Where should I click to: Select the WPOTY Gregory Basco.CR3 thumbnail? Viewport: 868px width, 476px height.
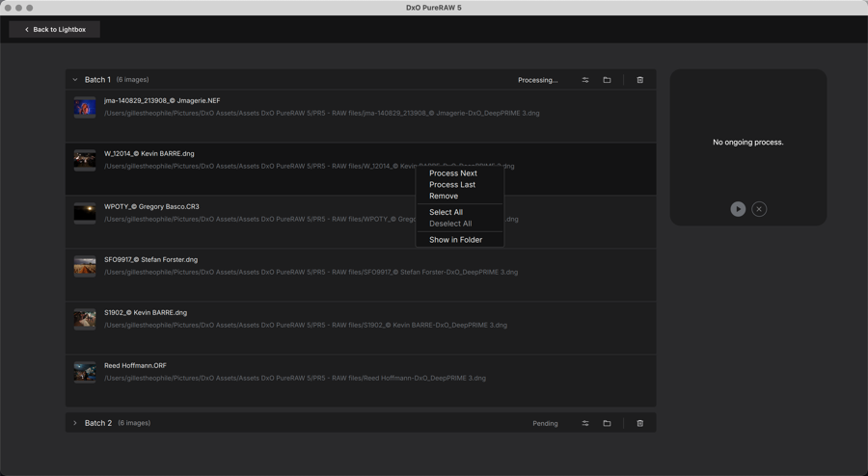click(x=85, y=213)
